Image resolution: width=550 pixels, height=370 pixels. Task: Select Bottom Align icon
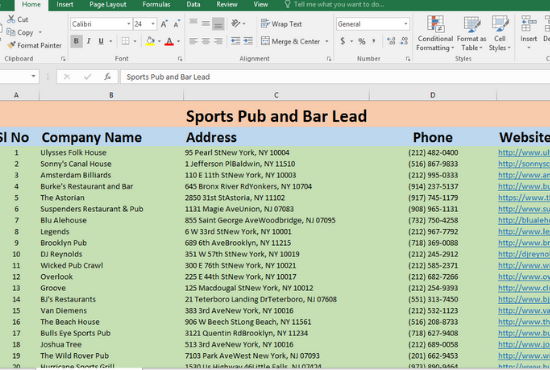[x=218, y=23]
